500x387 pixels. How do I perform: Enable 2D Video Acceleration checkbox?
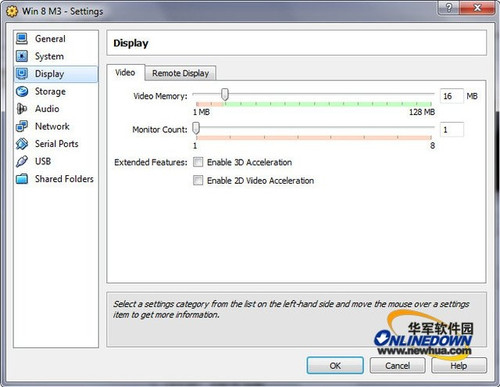(x=198, y=180)
